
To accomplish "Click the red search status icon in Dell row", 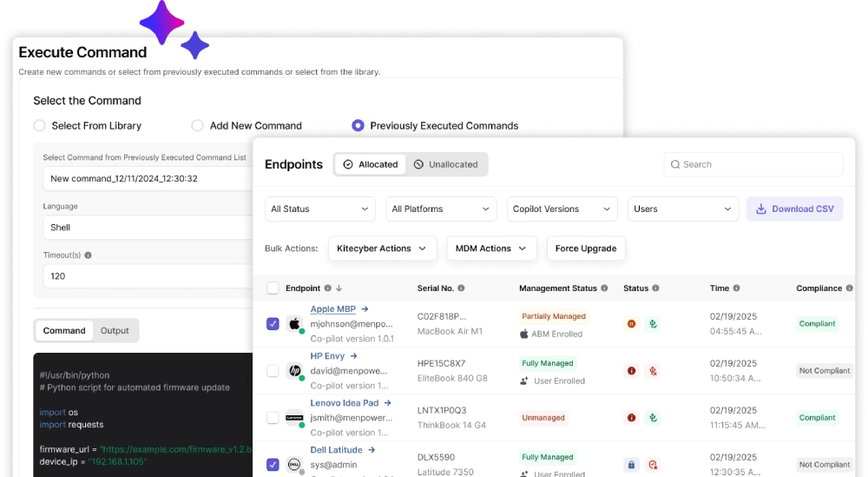I will tap(654, 465).
